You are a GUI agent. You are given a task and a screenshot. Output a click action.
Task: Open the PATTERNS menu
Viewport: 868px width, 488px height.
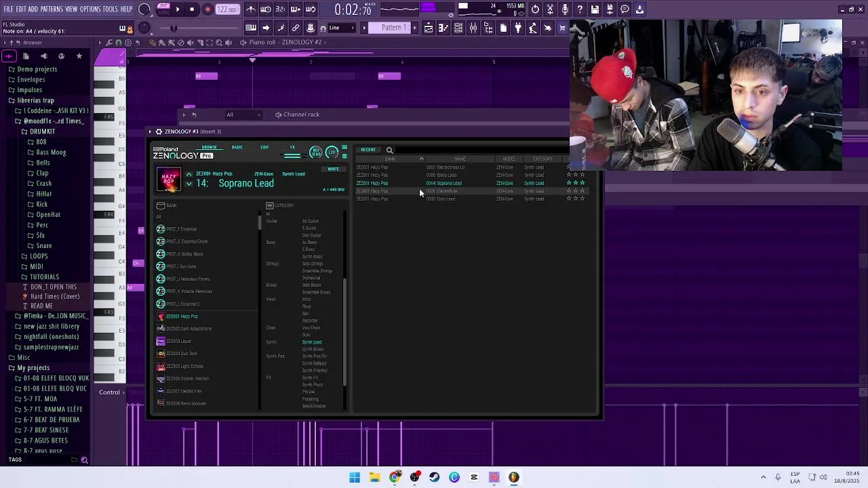click(52, 9)
